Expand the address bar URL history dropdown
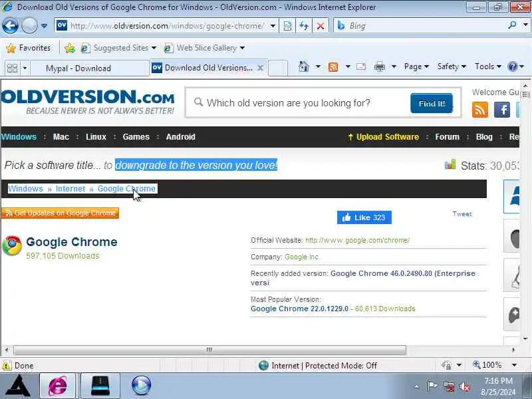Image resolution: width=532 pixels, height=399 pixels. pyautogui.click(x=273, y=26)
